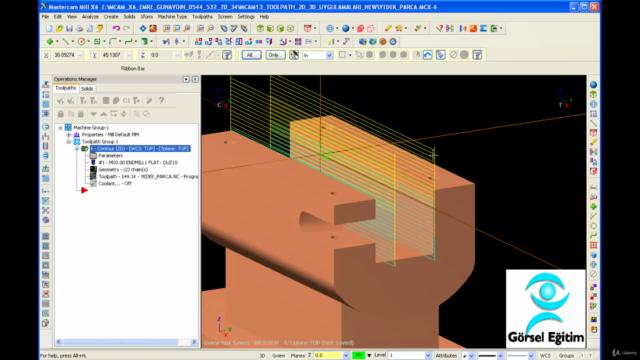This screenshot has width=640, height=360.
Task: Click the Zoom window icon
Action: click(167, 28)
